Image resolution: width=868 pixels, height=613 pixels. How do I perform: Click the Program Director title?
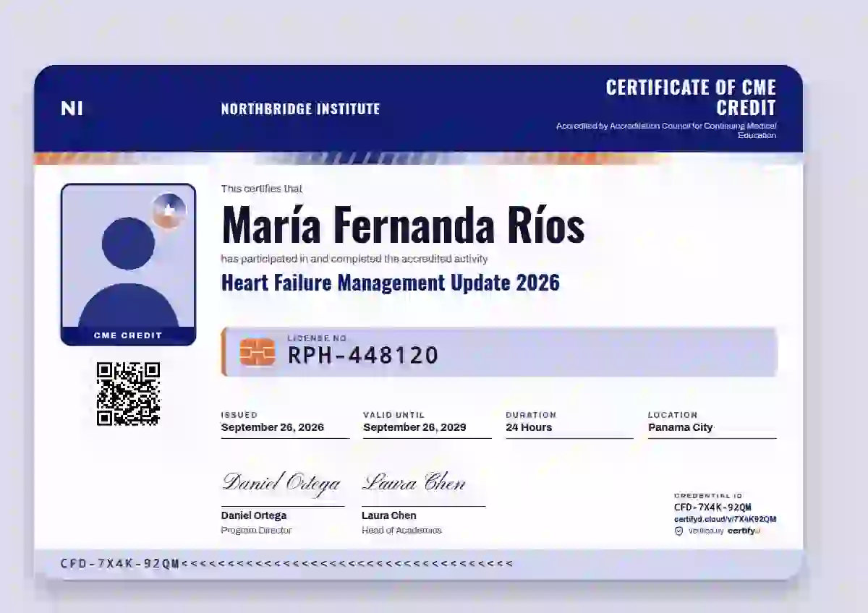click(257, 531)
